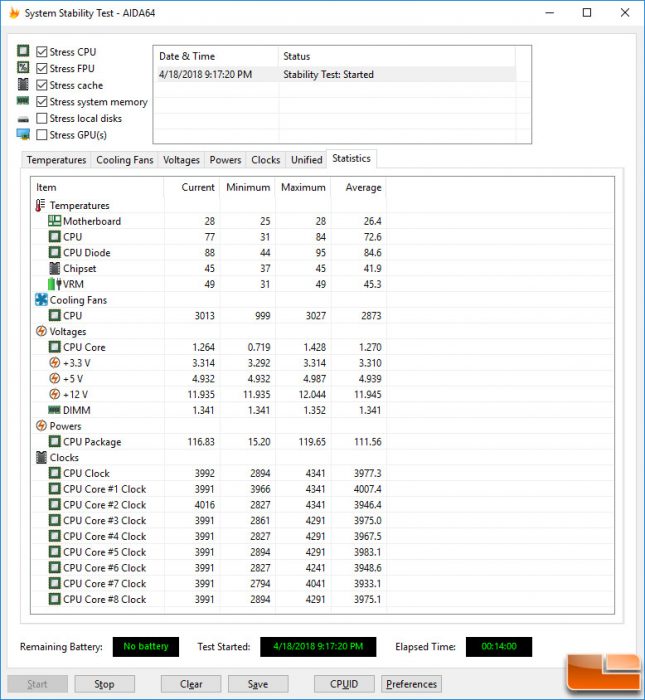Click the CPU Diode maximum value 95
Screen dimensions: 645x700
pyautogui.click(x=320, y=253)
